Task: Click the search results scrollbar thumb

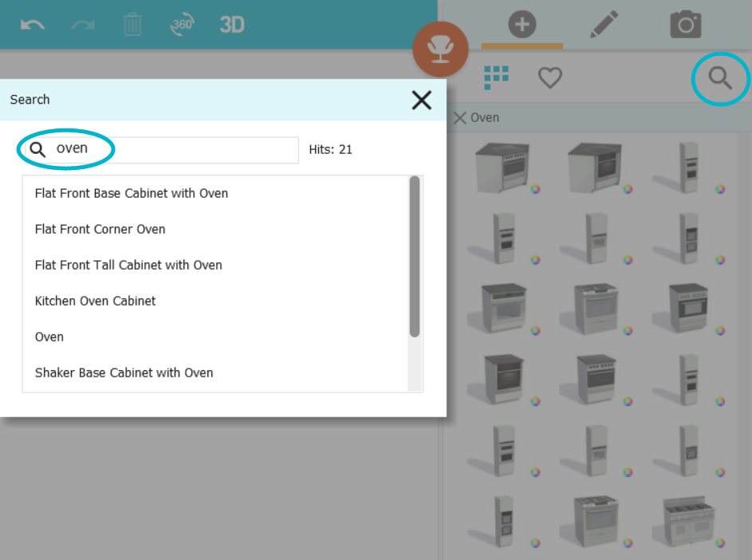Action: point(415,257)
